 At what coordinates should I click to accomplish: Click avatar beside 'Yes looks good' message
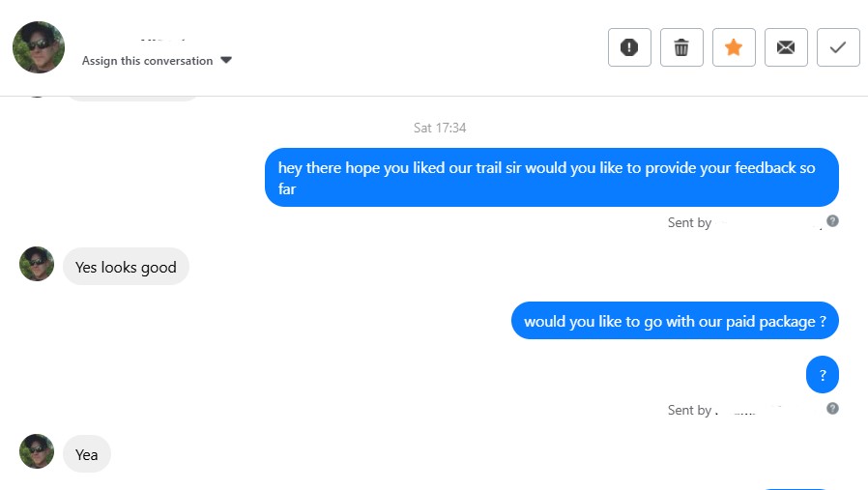[37, 265]
